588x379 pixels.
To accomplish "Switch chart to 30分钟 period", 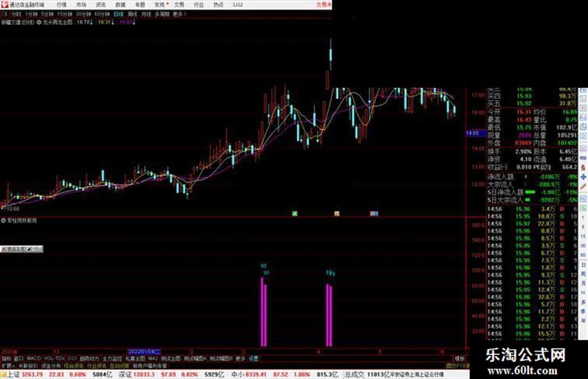I will click(x=83, y=14).
